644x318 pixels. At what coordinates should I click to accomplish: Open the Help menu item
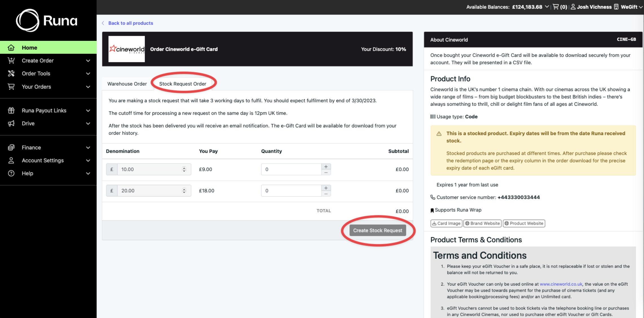(x=48, y=173)
